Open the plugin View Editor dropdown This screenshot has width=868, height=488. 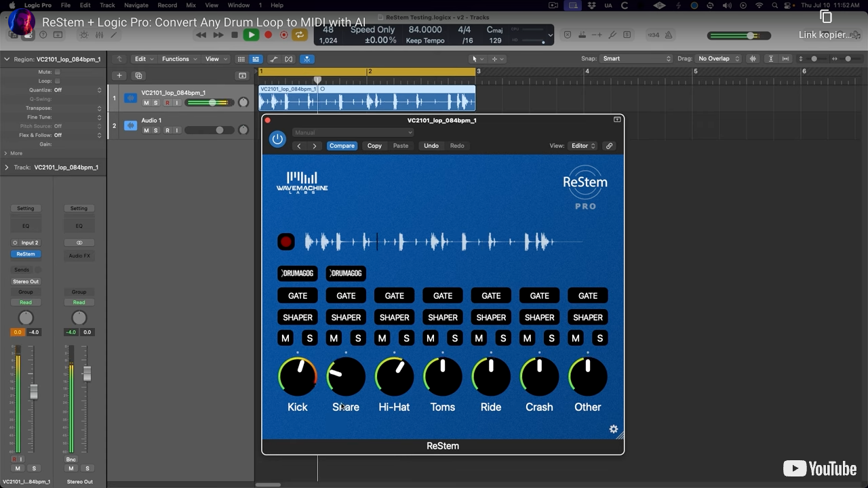583,146
